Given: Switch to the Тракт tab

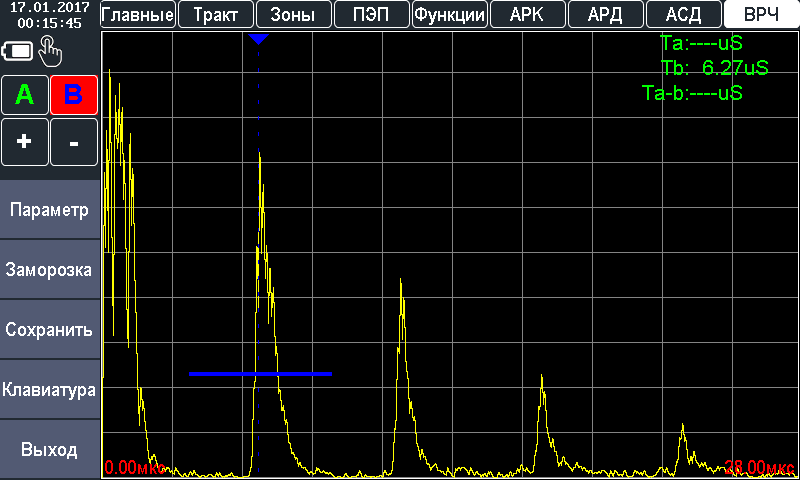Looking at the screenshot, I should (215, 14).
